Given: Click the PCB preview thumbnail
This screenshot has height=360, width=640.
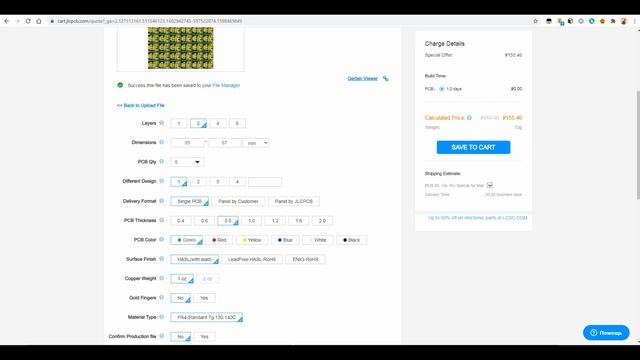Looking at the screenshot, I should (180, 48).
